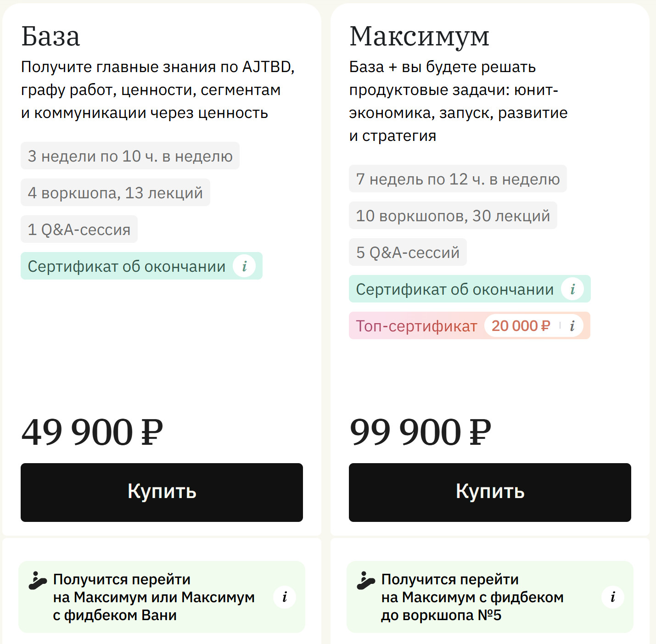
Task: Click the 20 000 ₽ price pill
Action: point(521,326)
